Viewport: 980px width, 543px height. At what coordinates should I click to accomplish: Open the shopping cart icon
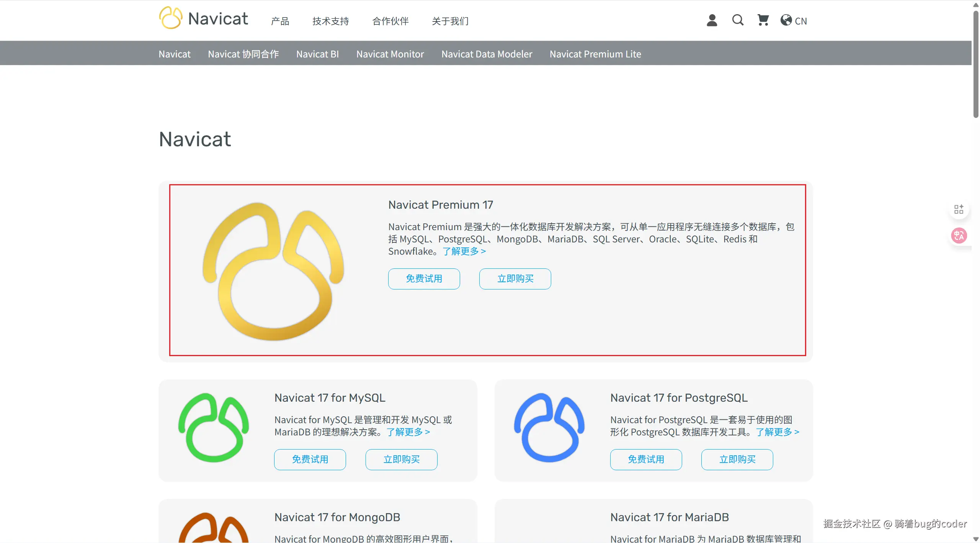763,20
